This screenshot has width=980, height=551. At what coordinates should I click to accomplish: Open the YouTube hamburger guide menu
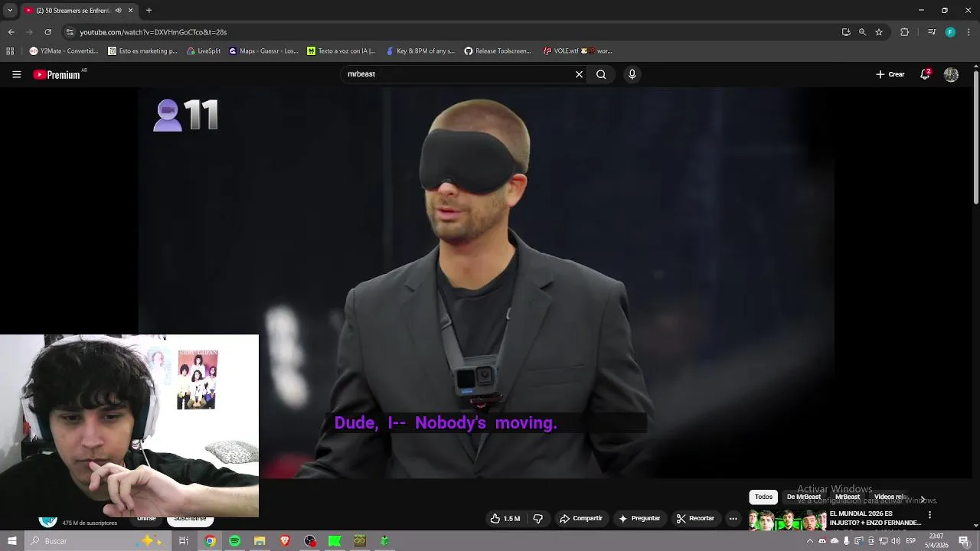pos(16,74)
